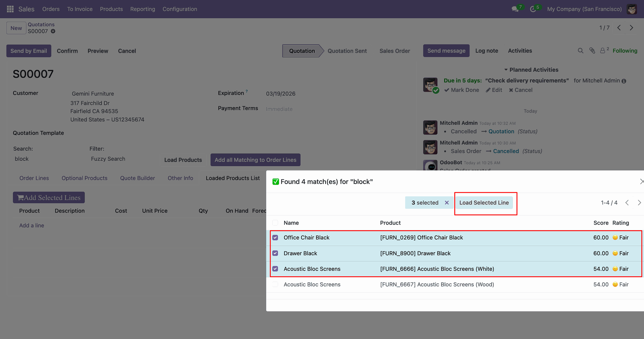Uncheck Acoustic Bloc Screens (White) row
Image resolution: width=644 pixels, height=339 pixels.
[275, 269]
